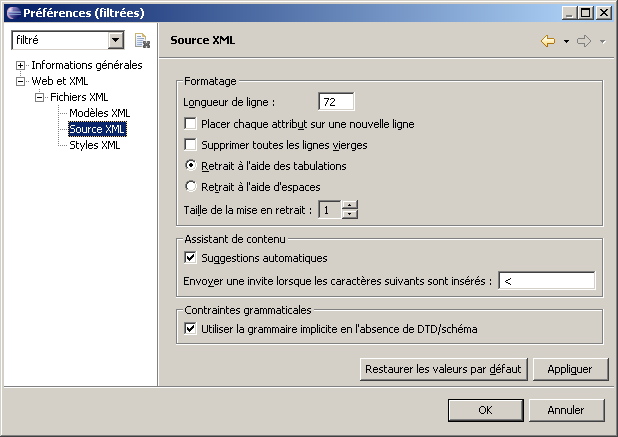This screenshot has width=618, height=437.
Task: Open the forward history dropdown arrow
Action: point(602,42)
